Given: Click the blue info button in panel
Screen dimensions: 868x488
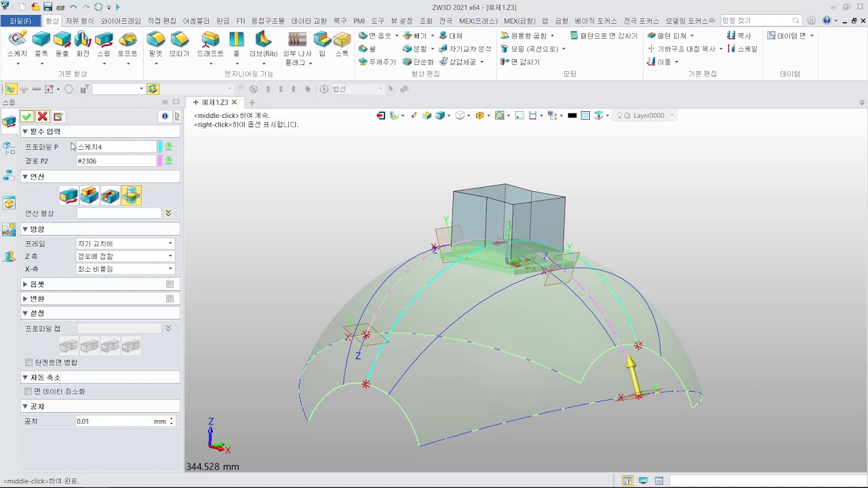Looking at the screenshot, I should (165, 117).
